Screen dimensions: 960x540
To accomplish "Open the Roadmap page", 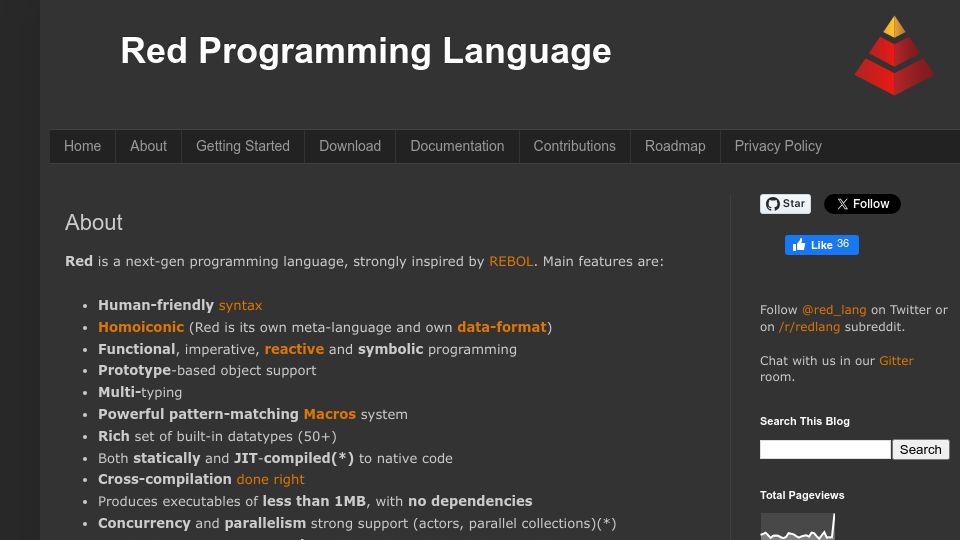I will tap(675, 146).
